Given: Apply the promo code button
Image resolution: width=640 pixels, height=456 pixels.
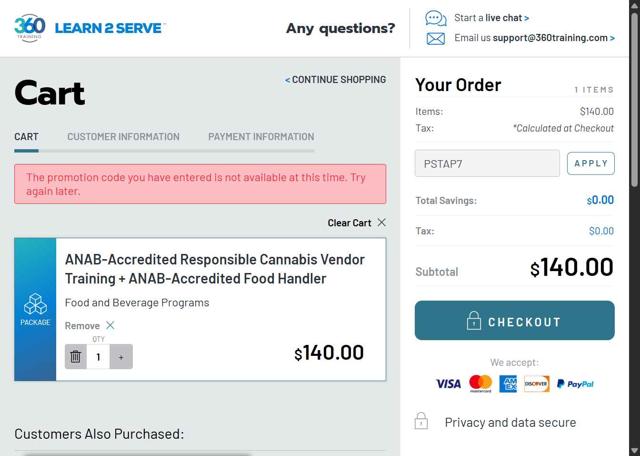Looking at the screenshot, I should click(x=590, y=163).
